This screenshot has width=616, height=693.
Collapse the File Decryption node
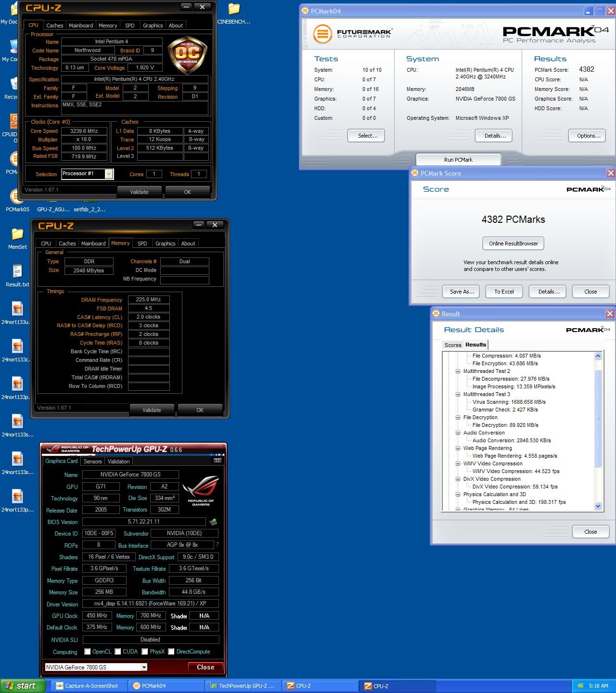tap(458, 417)
